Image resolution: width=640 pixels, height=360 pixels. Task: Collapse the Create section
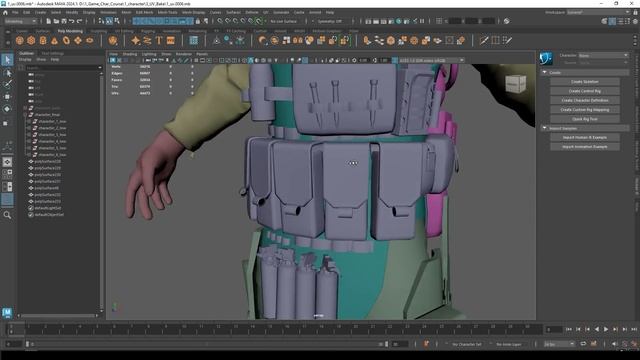click(x=544, y=72)
